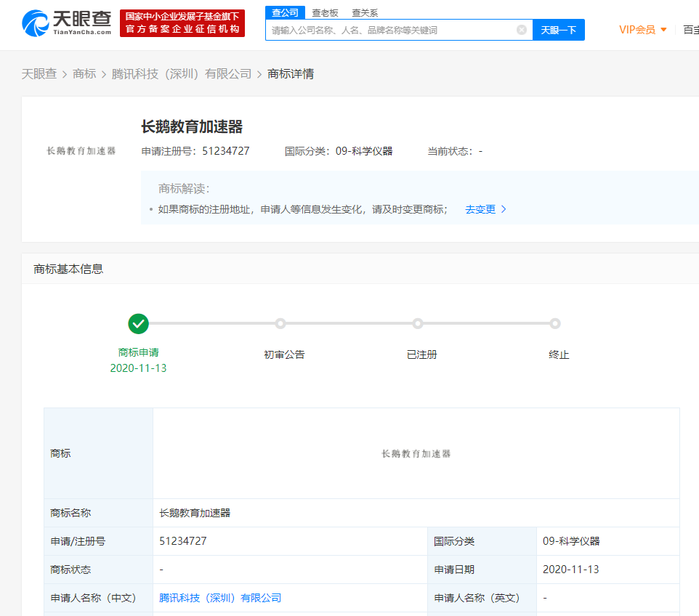
Task: Click the arrow next to 去变更
Action: click(504, 209)
